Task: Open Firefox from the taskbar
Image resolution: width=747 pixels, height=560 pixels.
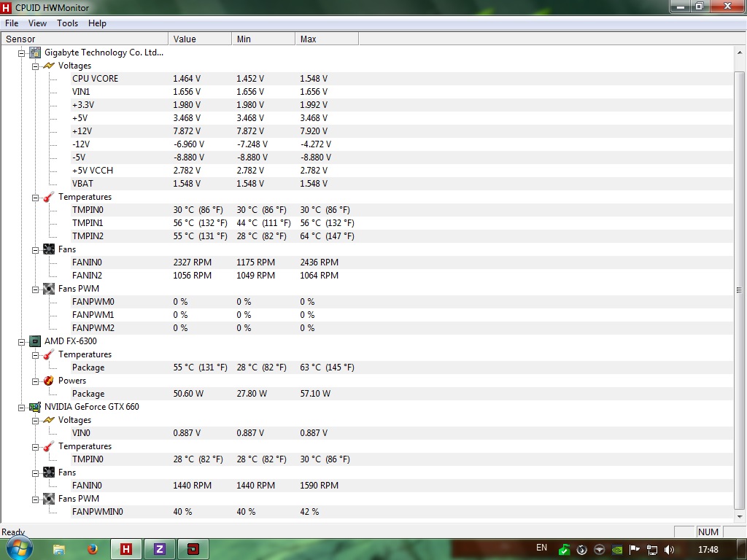Action: (93, 549)
